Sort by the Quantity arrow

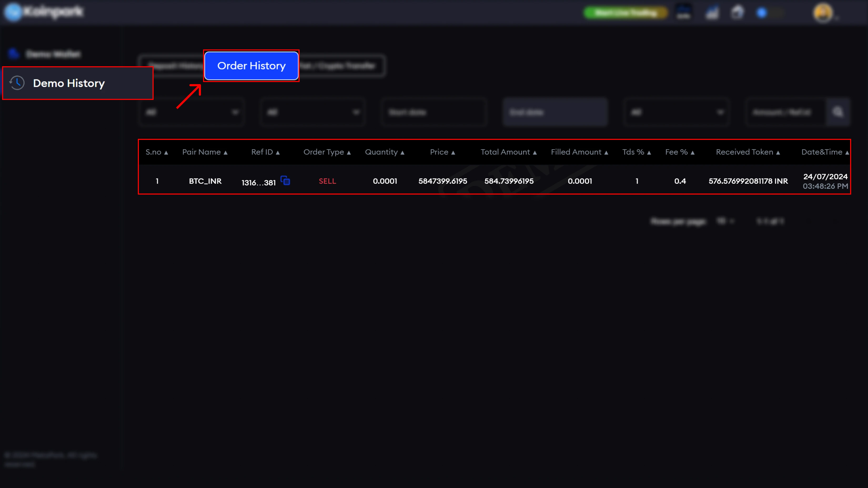(x=402, y=152)
